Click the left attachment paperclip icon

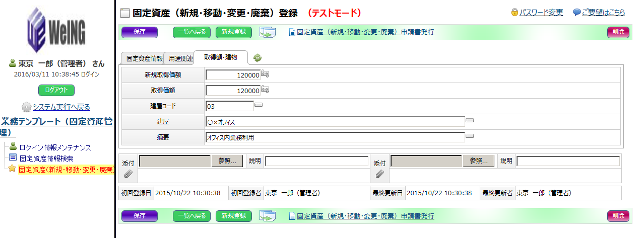pos(128,174)
